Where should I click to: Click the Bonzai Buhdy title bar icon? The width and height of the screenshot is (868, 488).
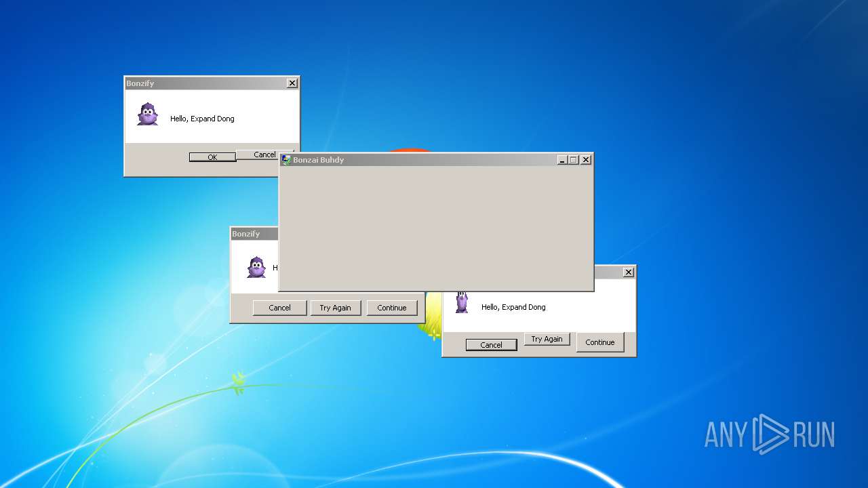click(287, 160)
